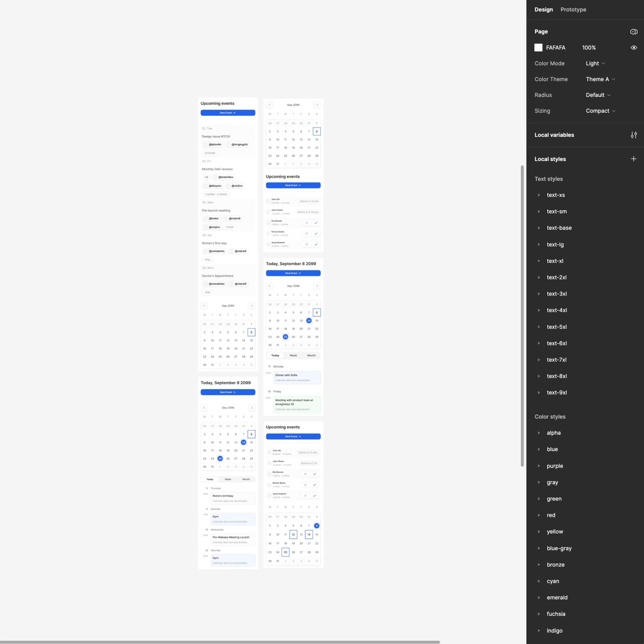
Task: Change Color Theme using the Theme A dropdown
Action: pyautogui.click(x=600, y=79)
